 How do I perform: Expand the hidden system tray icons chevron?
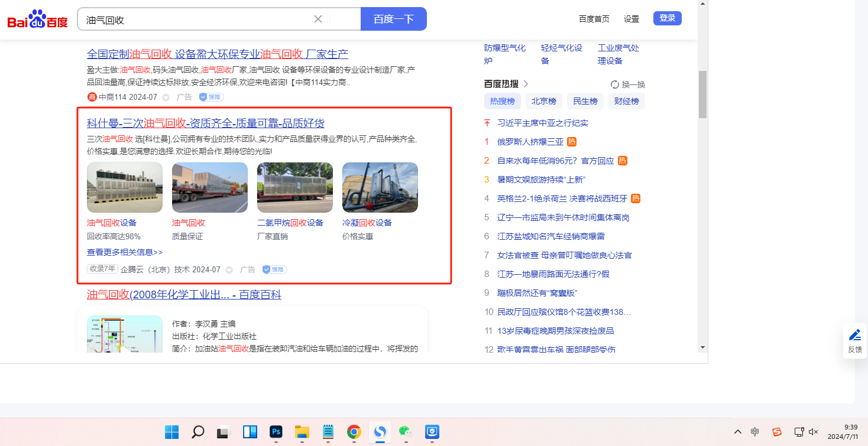coord(738,432)
